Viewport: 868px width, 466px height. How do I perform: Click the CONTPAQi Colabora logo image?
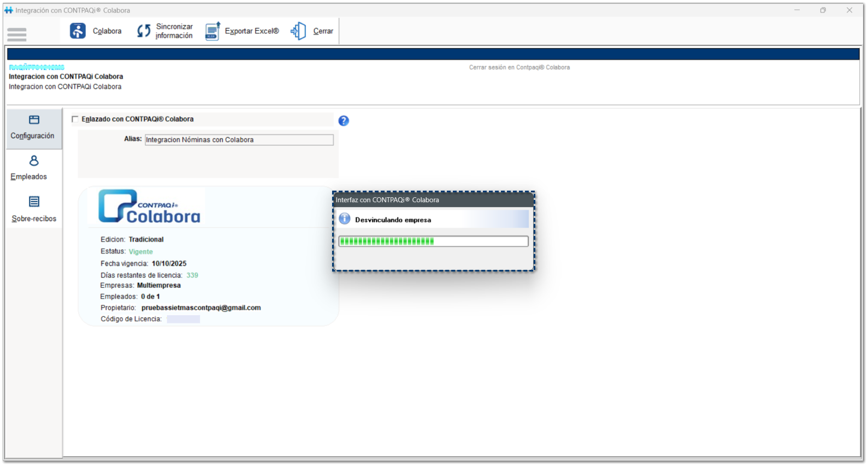tap(149, 207)
